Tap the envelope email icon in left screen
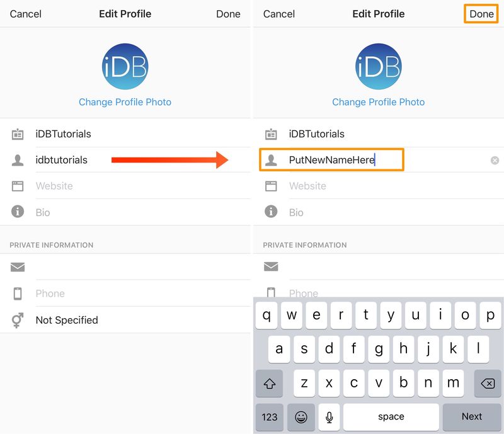The image size is (504, 434). [18, 267]
